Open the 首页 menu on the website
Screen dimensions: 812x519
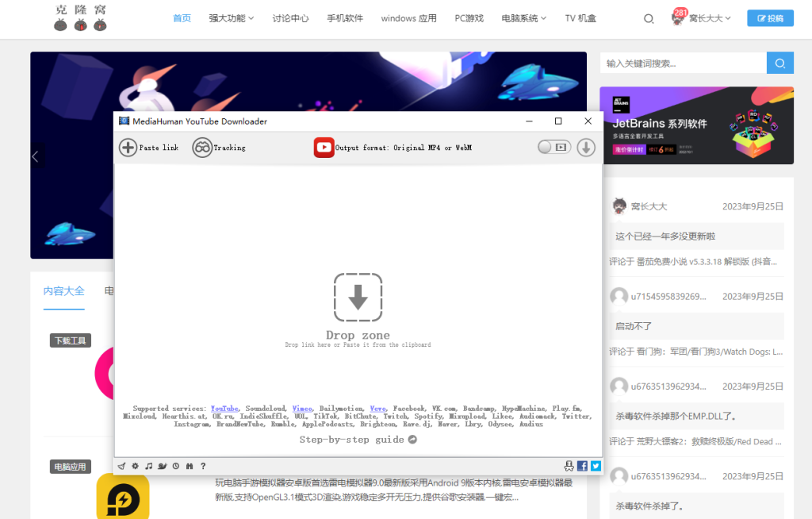(x=182, y=18)
